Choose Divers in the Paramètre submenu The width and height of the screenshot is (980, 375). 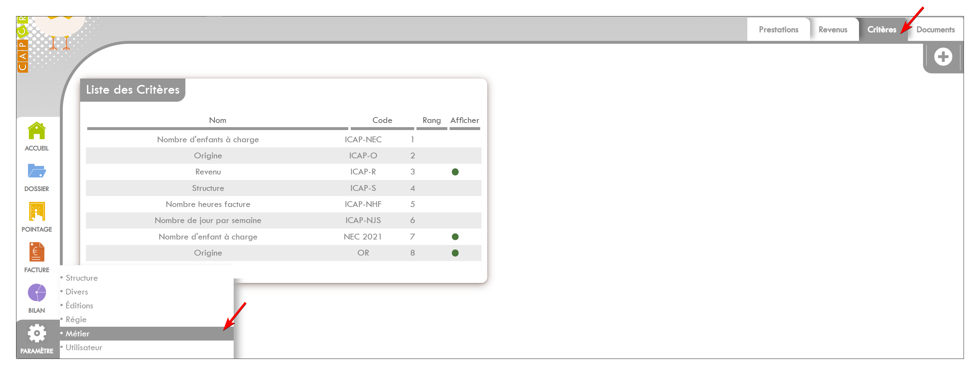(77, 292)
